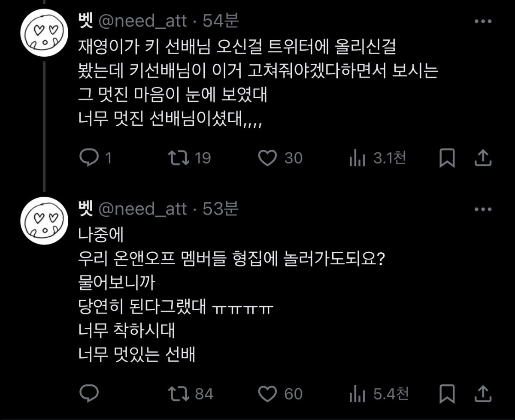The width and height of the screenshot is (515, 420).
Task: Reply to the second tweet
Action: click(89, 393)
